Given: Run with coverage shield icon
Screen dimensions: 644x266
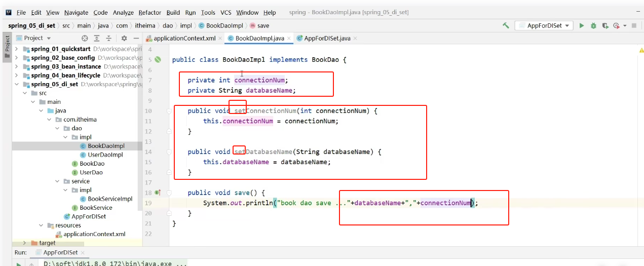Looking at the screenshot, I should (605, 25).
